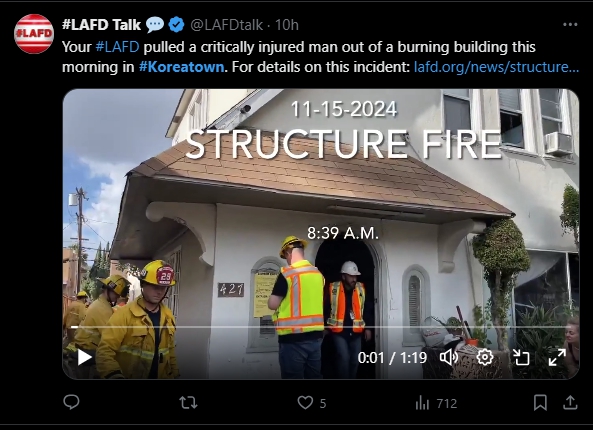Screen dimensions: 593x430
Task: Click the blue verified badge
Action: [176, 25]
